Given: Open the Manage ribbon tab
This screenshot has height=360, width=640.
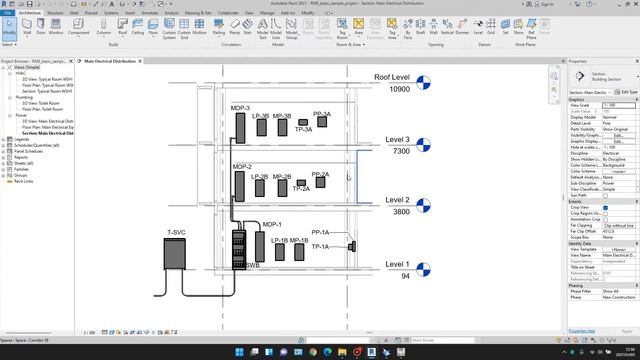Looking at the screenshot, I should [x=267, y=13].
